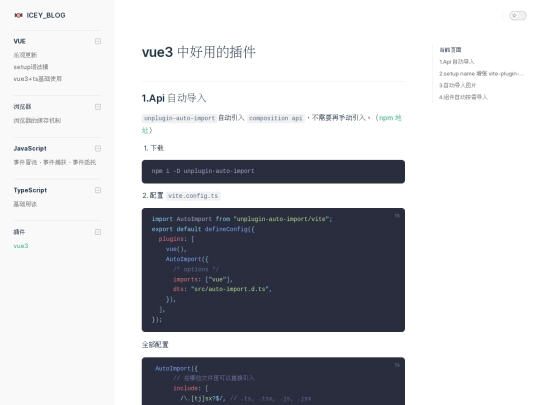Click the vue3 中好用的插件 page title
The image size is (540, 405).
click(x=199, y=52)
